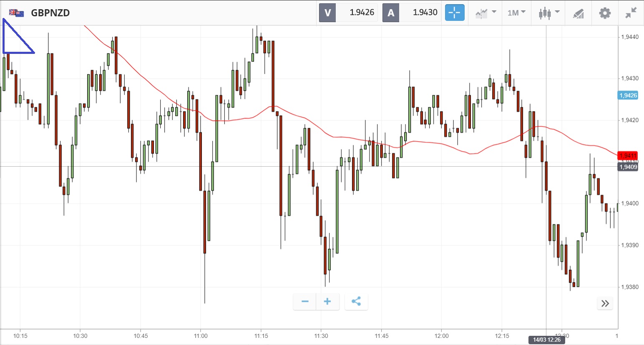This screenshot has height=345, width=644.
Task: Collapse the chart with the shrink arrows icon
Action: (631, 13)
